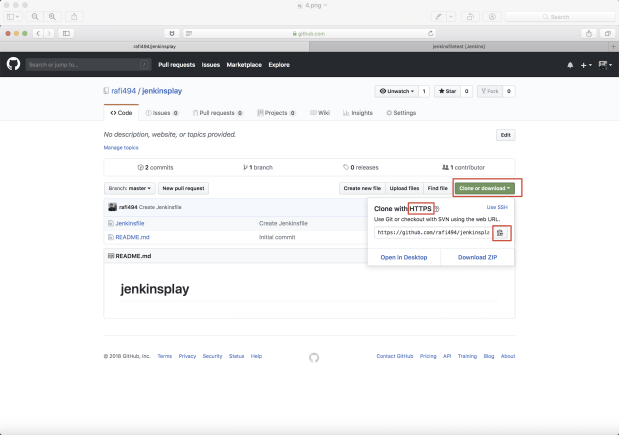Select Marketplace in the top navigation

pos(244,65)
